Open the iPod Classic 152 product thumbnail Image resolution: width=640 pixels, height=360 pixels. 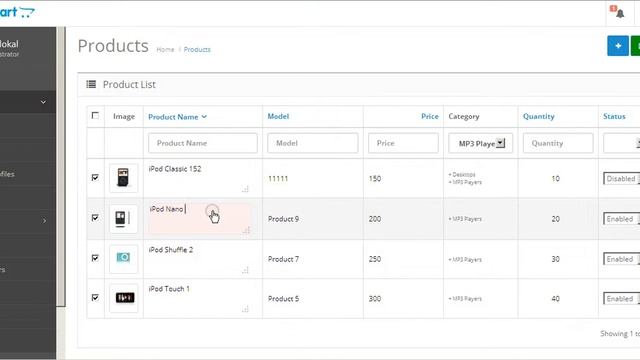pyautogui.click(x=123, y=178)
